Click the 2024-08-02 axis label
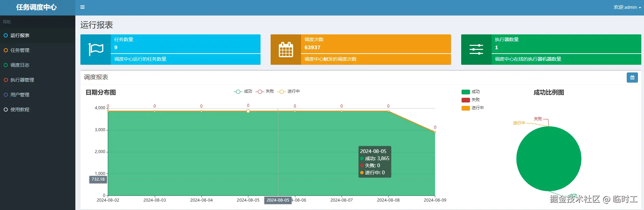This screenshot has width=644, height=210. 108,200
